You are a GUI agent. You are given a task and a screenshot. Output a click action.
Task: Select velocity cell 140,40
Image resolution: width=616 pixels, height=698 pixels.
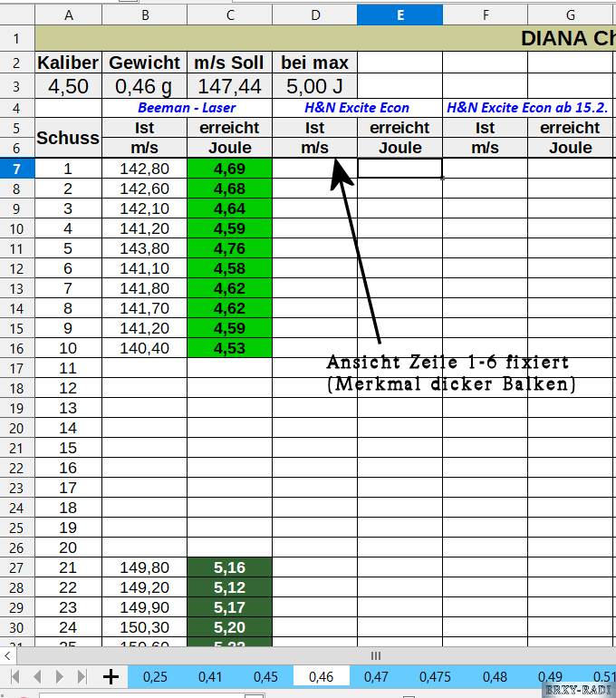point(145,348)
